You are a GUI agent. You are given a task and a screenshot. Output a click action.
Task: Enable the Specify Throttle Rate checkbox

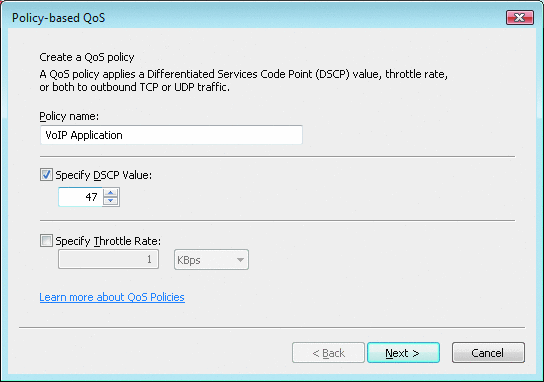coord(46,240)
